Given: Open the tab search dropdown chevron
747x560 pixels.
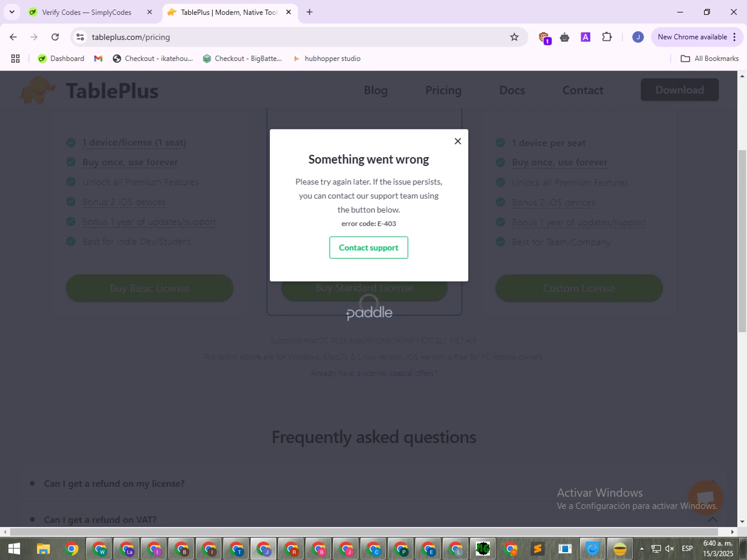Looking at the screenshot, I should pyautogui.click(x=12, y=12).
